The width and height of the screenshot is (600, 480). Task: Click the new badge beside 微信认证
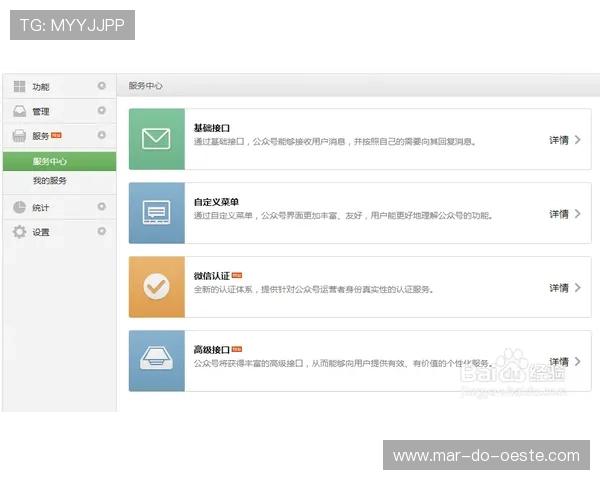(x=237, y=275)
